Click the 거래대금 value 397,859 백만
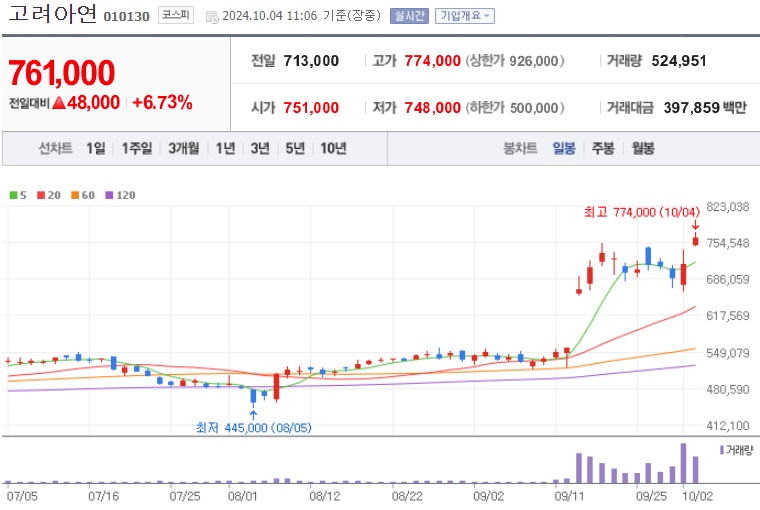The width and height of the screenshot is (760, 510). point(705,107)
